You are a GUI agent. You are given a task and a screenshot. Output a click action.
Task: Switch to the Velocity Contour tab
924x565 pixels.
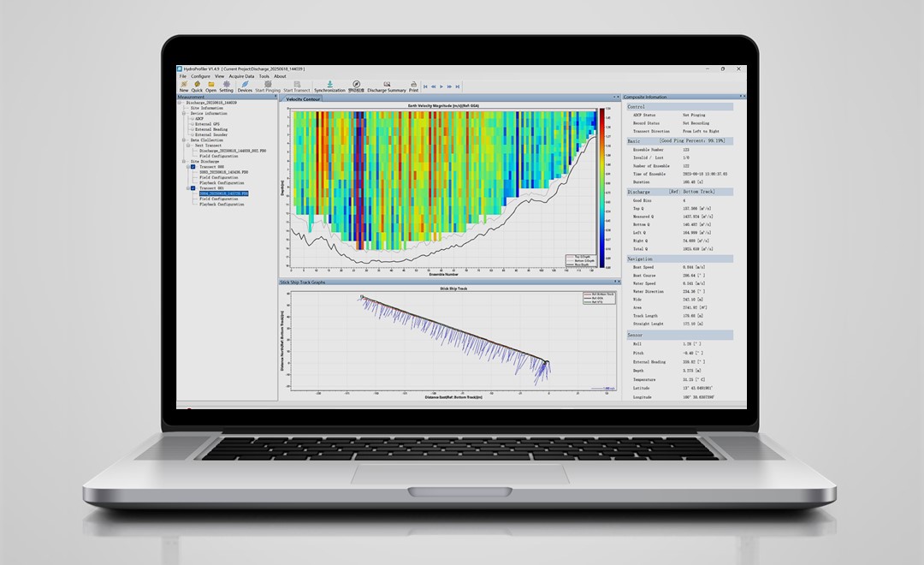pos(303,99)
